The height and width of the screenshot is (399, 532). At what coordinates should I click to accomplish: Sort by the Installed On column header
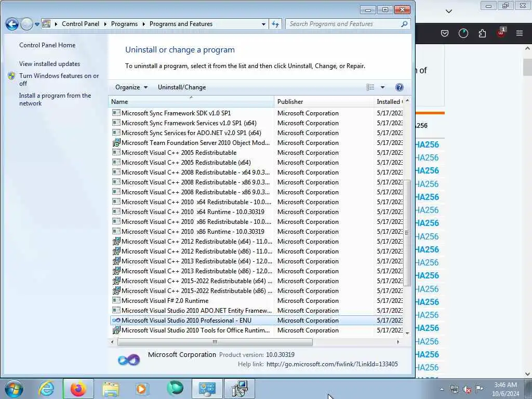pyautogui.click(x=389, y=101)
